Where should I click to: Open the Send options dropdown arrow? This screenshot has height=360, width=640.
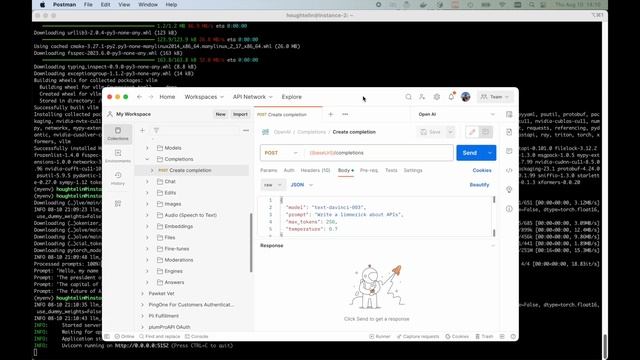[489, 153]
